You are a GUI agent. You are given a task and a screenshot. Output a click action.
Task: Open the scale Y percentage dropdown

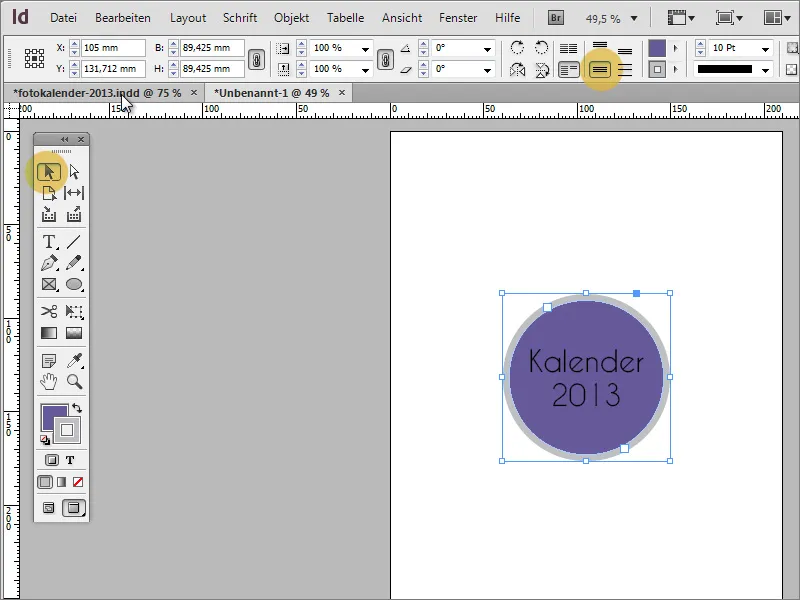[365, 70]
